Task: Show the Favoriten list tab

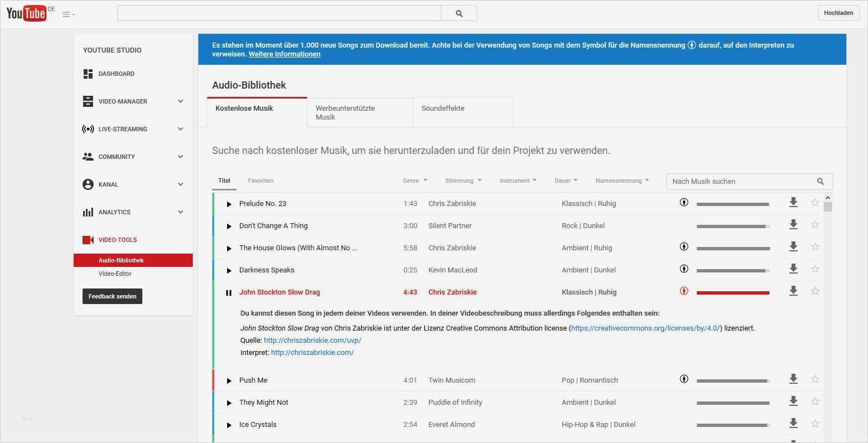Action: tap(260, 181)
